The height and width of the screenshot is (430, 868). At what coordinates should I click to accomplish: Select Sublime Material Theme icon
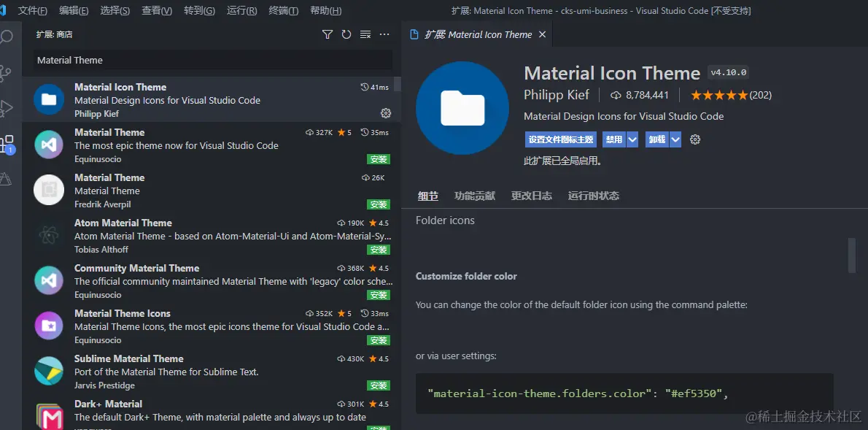(x=49, y=372)
